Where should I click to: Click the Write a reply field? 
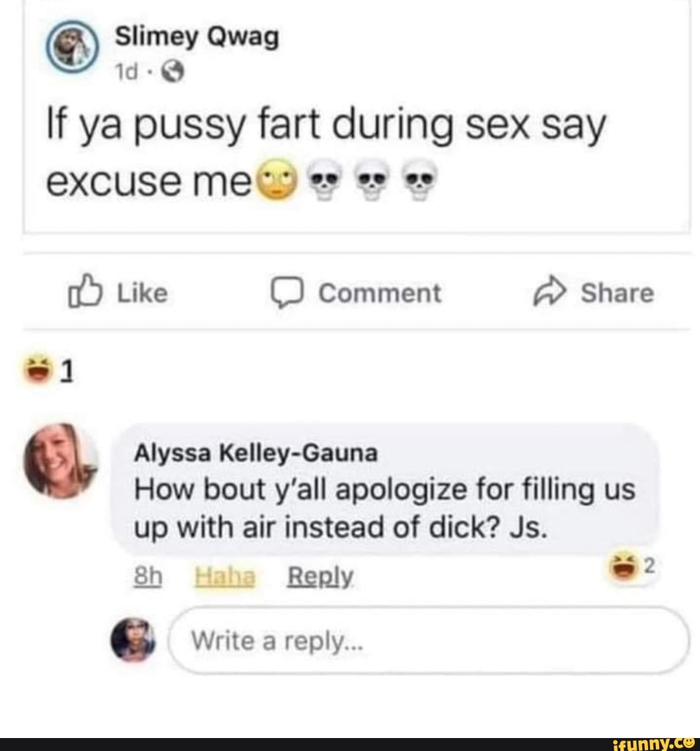[x=428, y=641]
